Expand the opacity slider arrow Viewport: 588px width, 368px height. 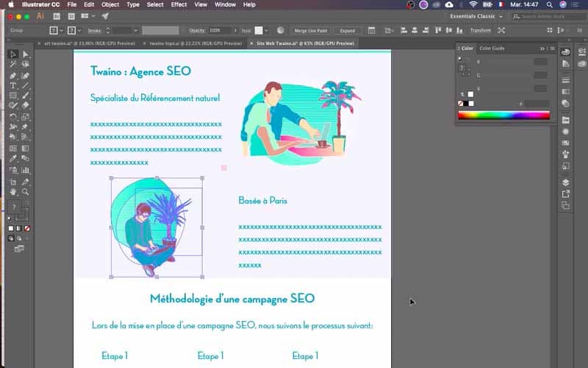pos(235,30)
